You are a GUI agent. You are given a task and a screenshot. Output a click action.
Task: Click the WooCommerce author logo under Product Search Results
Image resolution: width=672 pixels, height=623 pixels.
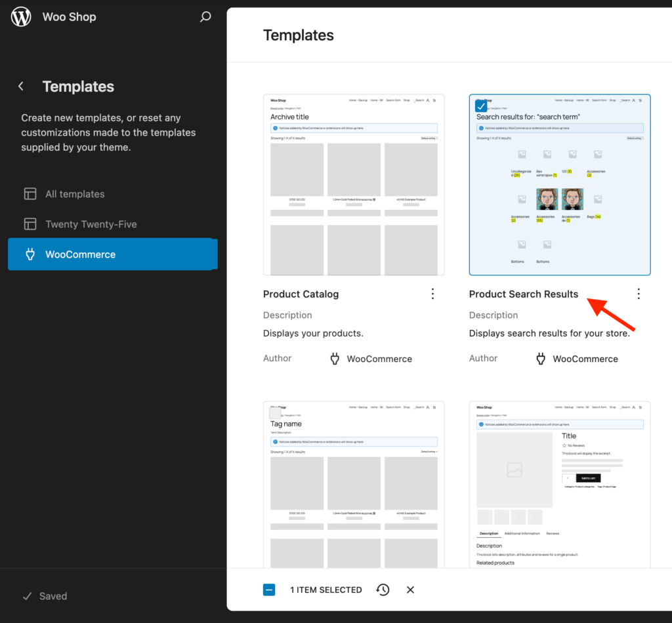point(540,359)
